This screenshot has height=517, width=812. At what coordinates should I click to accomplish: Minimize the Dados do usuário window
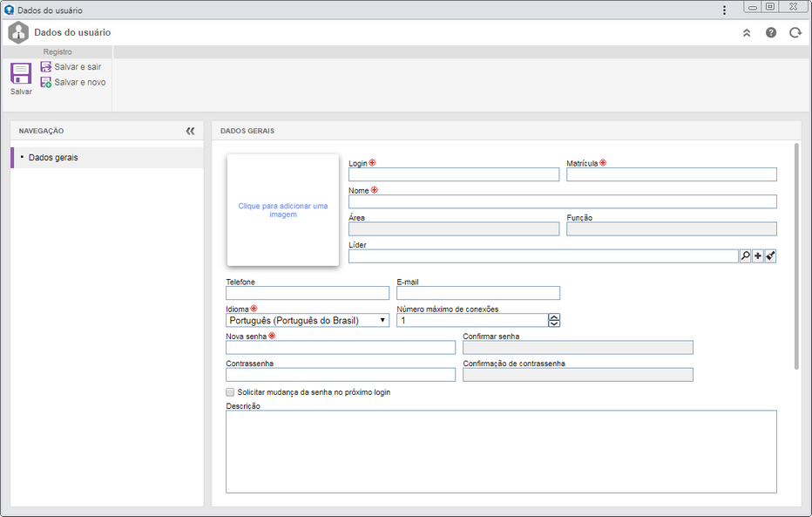click(x=753, y=7)
